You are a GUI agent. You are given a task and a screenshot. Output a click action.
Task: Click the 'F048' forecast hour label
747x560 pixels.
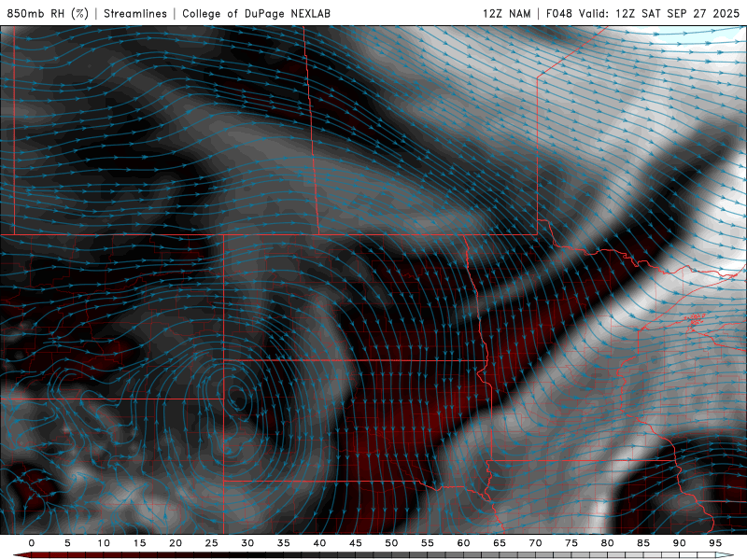point(559,13)
